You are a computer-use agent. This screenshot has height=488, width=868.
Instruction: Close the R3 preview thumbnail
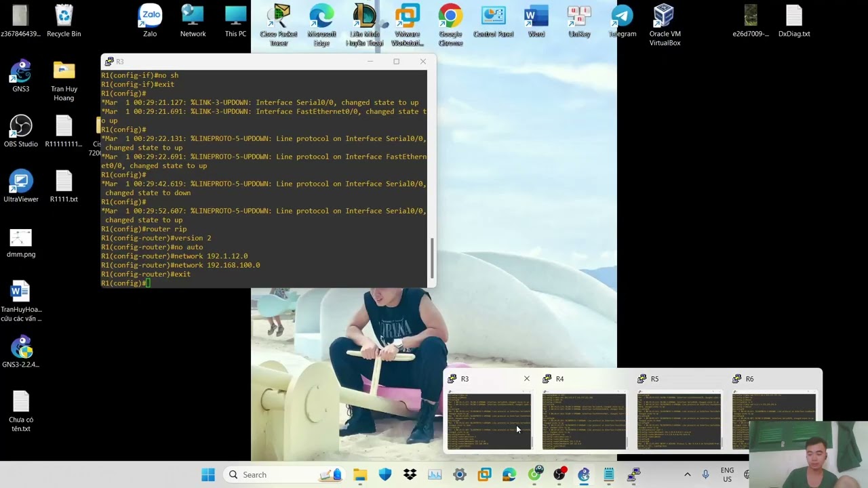pyautogui.click(x=526, y=379)
